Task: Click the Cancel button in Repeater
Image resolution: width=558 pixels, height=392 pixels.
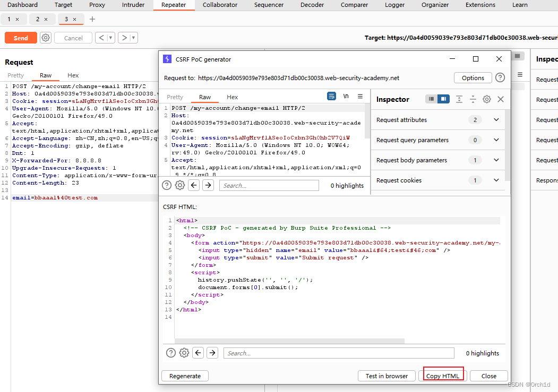Action: tap(73, 38)
